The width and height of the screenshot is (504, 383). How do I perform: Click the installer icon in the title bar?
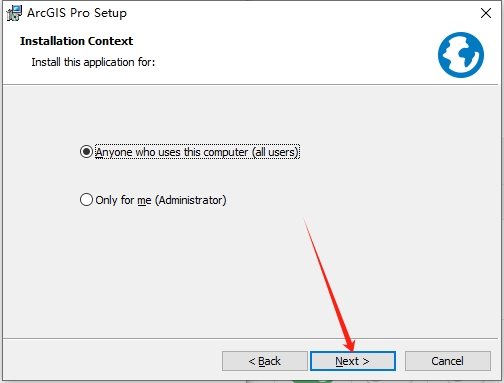pos(14,13)
